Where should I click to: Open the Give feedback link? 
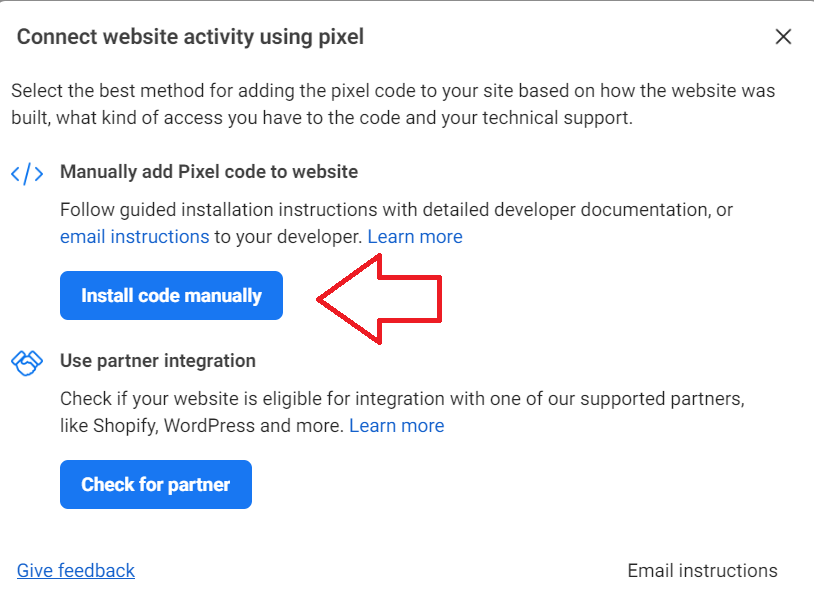76,570
